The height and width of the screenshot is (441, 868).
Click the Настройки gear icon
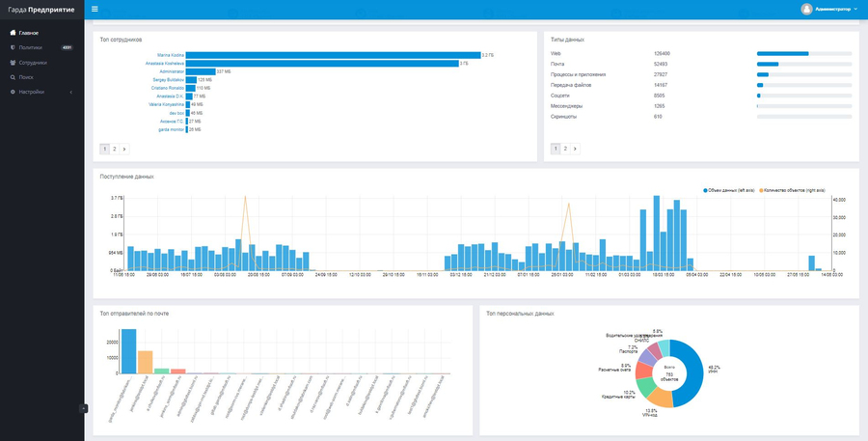[14, 92]
